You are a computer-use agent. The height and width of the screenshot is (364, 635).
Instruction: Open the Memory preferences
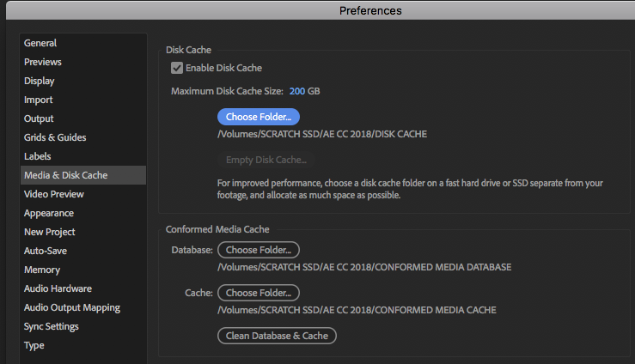coord(42,270)
